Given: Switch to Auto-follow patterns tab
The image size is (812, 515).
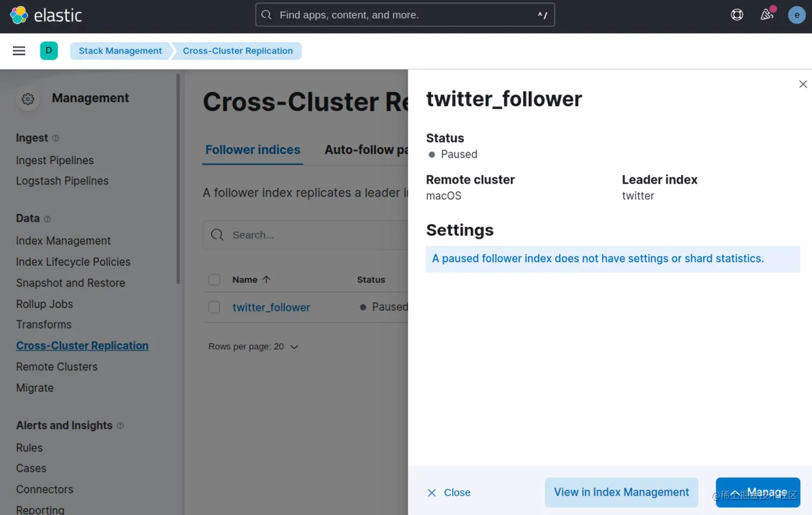Looking at the screenshot, I should coord(366,150).
